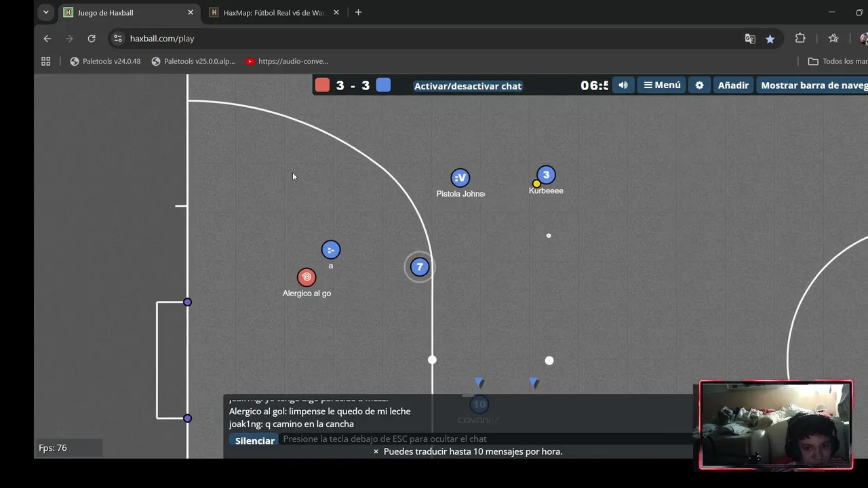Open the apps grid in bookmarks bar
Screen dimensions: 868x488
46,61
